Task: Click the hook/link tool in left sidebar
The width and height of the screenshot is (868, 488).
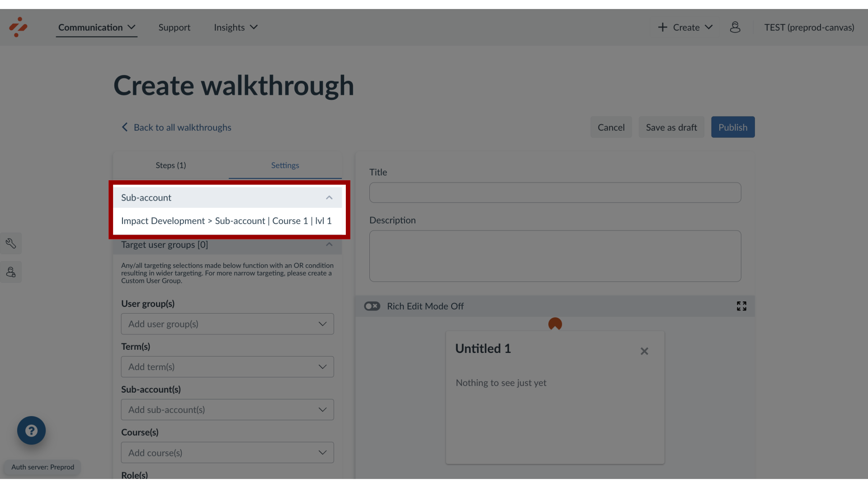Action: pos(11,243)
